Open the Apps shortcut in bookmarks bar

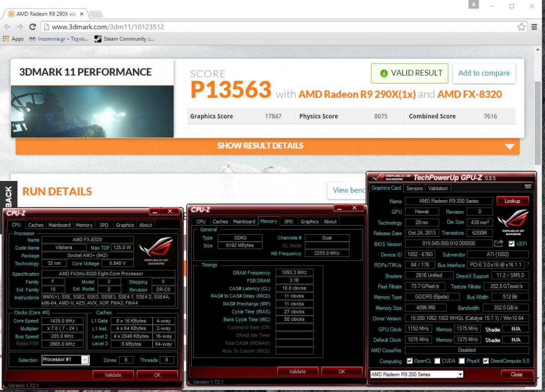[x=13, y=39]
